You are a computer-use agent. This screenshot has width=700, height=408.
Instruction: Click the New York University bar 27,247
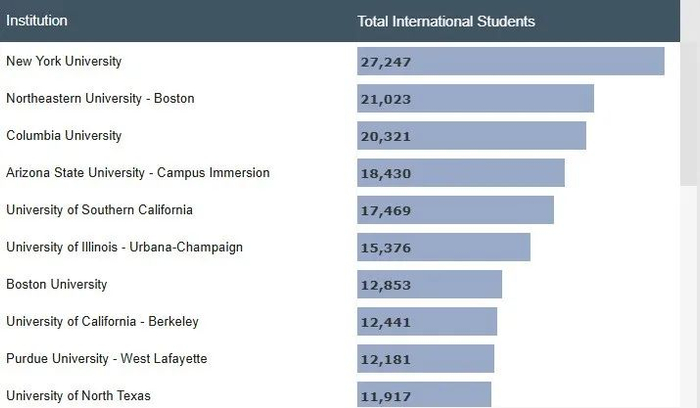510,62
